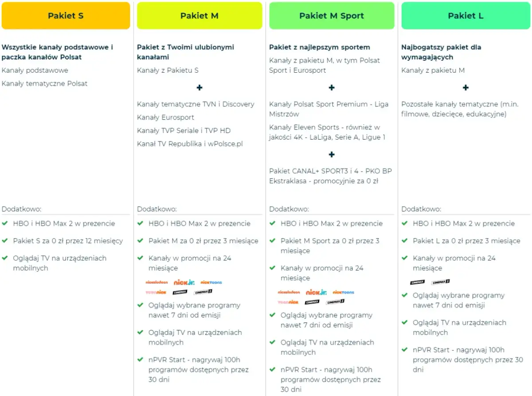Click the Cinemax 2 logo in Pakiet M
The height and width of the screenshot is (396, 532).
pyautogui.click(x=203, y=292)
